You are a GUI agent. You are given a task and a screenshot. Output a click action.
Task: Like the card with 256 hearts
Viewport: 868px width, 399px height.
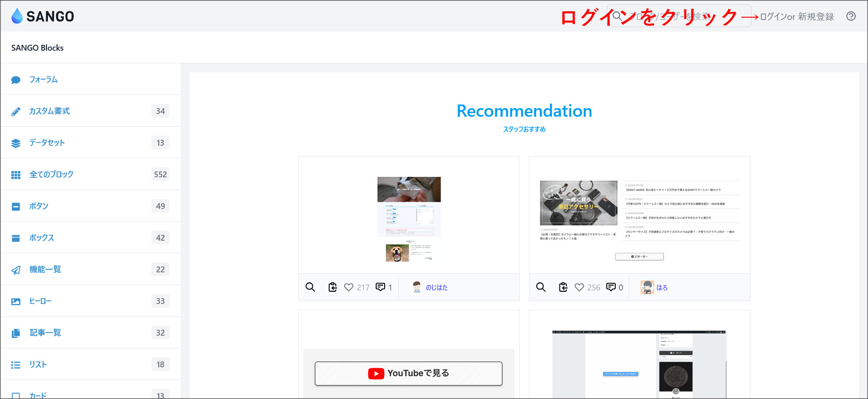(x=579, y=287)
